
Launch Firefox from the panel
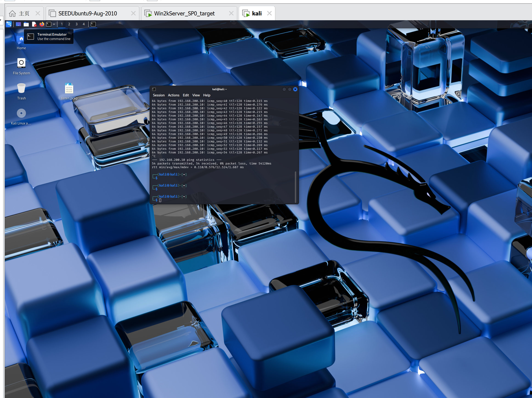42,24
